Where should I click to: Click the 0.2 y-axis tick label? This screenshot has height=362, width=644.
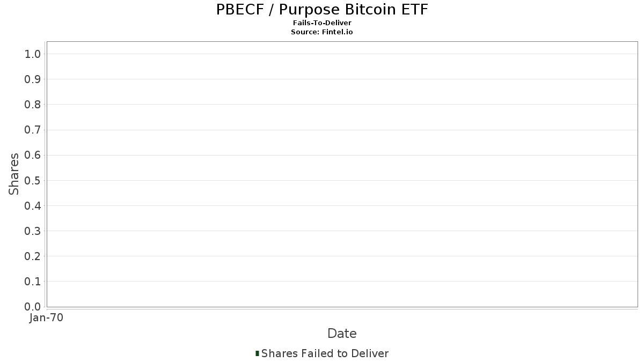[x=33, y=256]
